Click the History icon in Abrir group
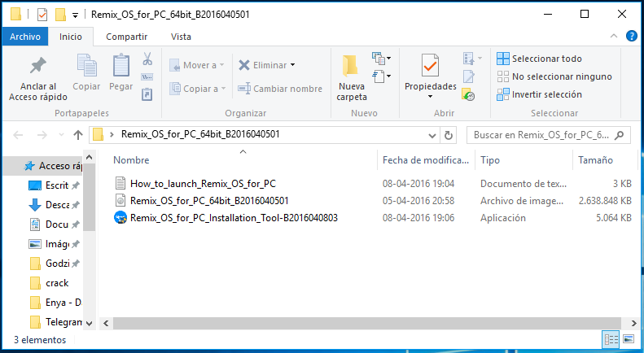The image size is (644, 353). [468, 95]
